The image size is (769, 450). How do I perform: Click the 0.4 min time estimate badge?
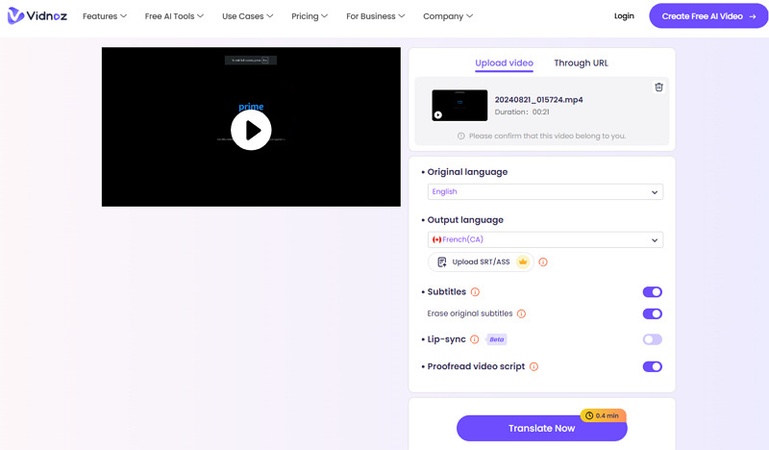pyautogui.click(x=603, y=416)
